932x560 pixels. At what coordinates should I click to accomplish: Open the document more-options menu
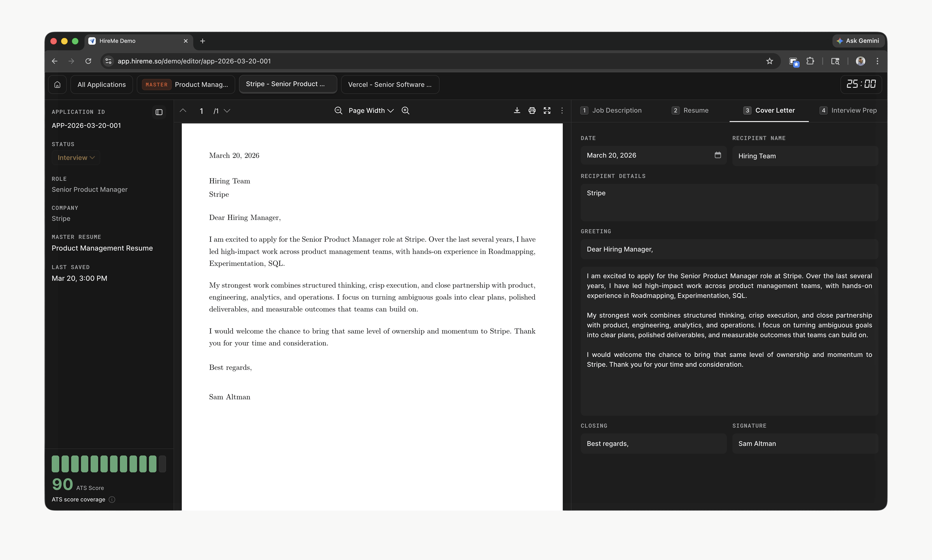562,110
